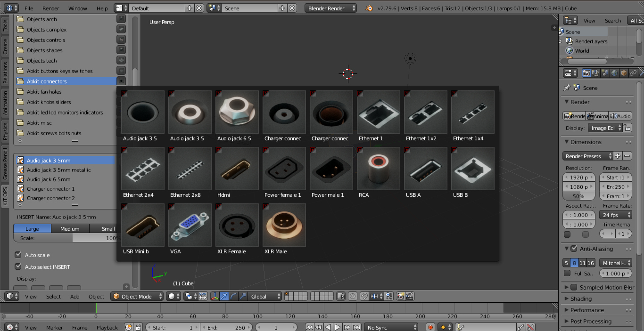This screenshot has width=644, height=331.
Task: Select the Scene properties tab icon
Action: point(605,73)
